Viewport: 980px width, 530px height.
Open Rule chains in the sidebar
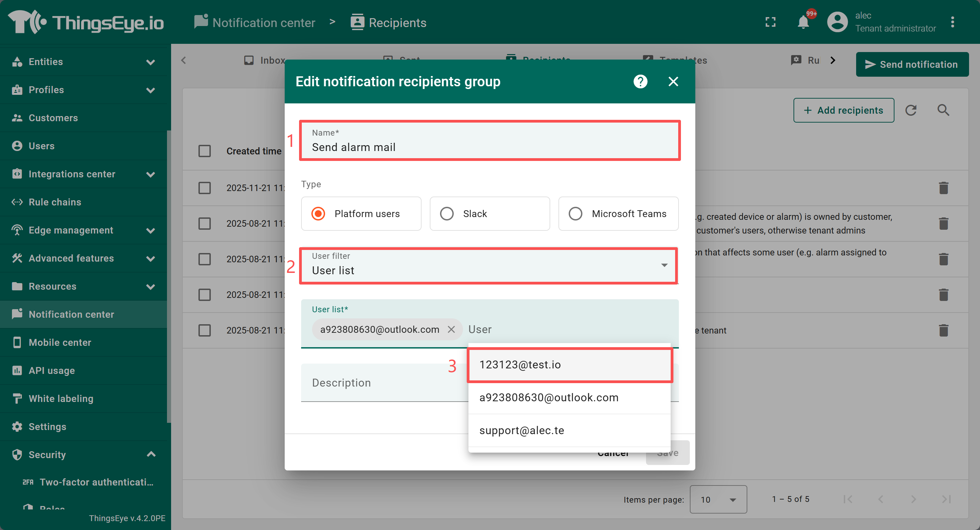click(x=55, y=202)
